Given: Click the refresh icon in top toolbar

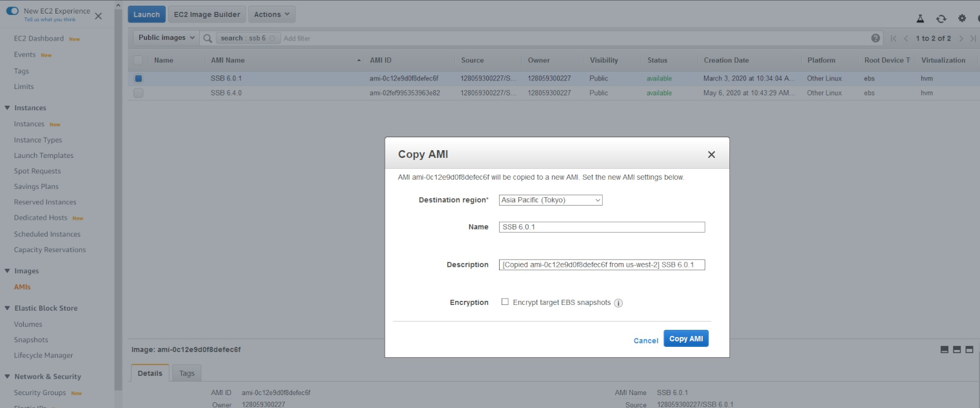Looking at the screenshot, I should [x=941, y=19].
